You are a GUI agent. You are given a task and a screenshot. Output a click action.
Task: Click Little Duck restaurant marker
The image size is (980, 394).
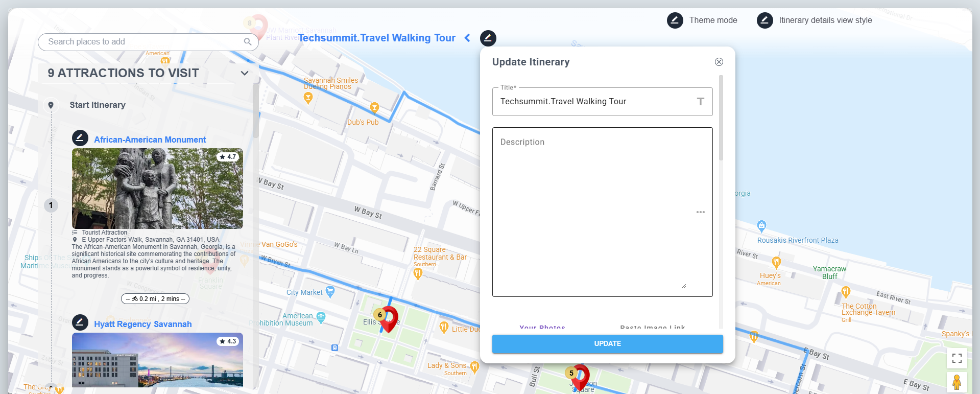click(x=444, y=328)
